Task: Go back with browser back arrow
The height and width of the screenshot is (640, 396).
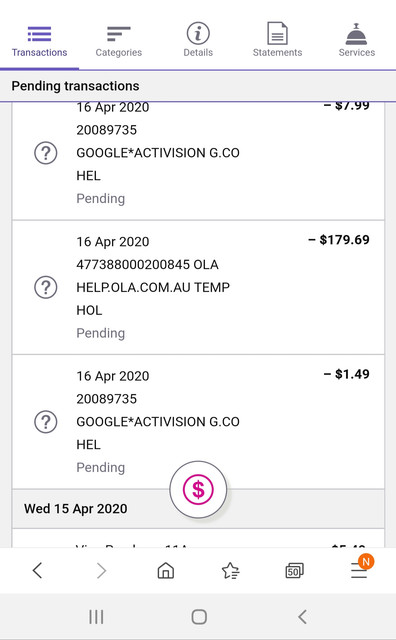Action: click(38, 570)
